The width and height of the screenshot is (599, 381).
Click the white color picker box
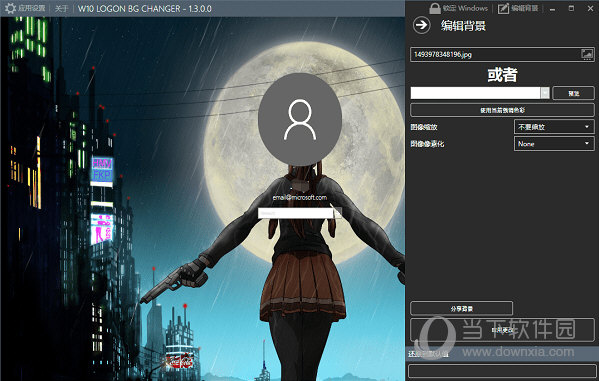click(475, 93)
